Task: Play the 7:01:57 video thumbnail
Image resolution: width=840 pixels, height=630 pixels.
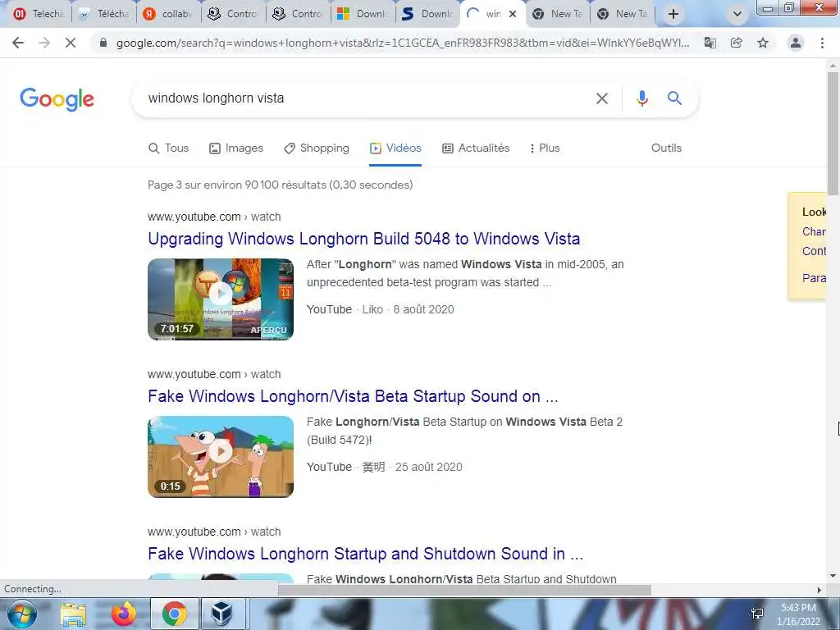Action: (x=221, y=299)
